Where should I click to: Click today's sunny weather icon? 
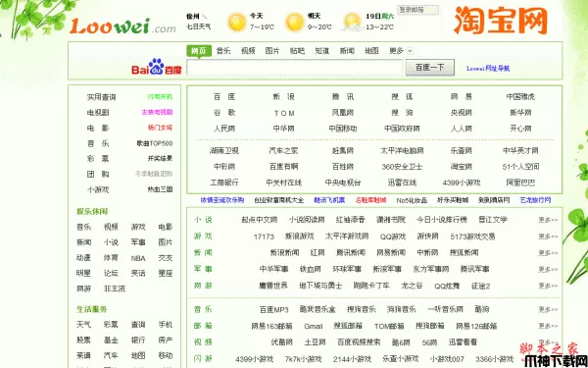click(x=236, y=22)
